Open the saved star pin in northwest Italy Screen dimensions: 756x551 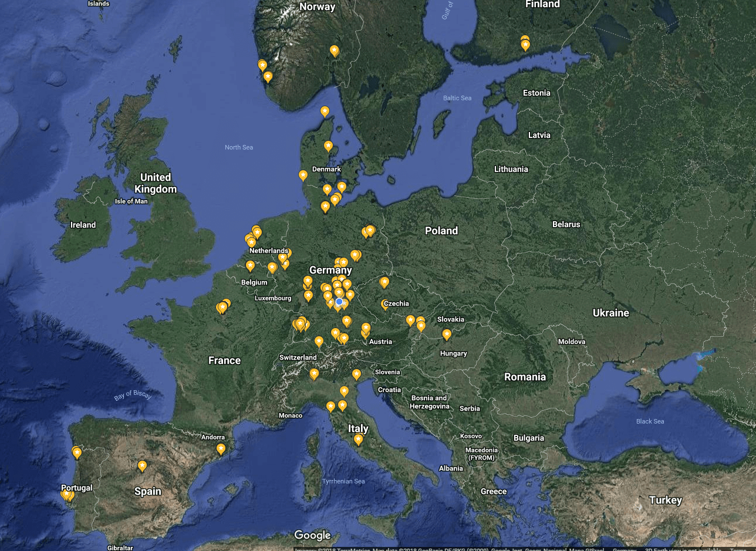314,373
